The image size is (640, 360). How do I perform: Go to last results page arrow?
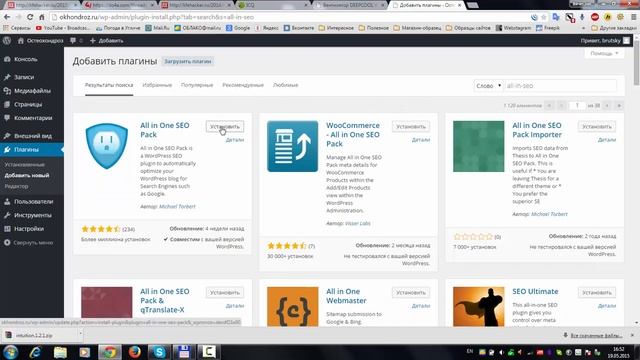tap(619, 106)
